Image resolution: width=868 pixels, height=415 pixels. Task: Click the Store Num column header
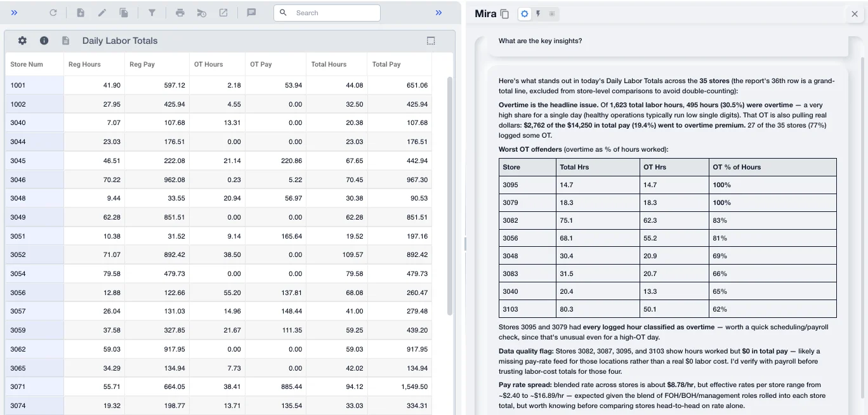pos(35,64)
